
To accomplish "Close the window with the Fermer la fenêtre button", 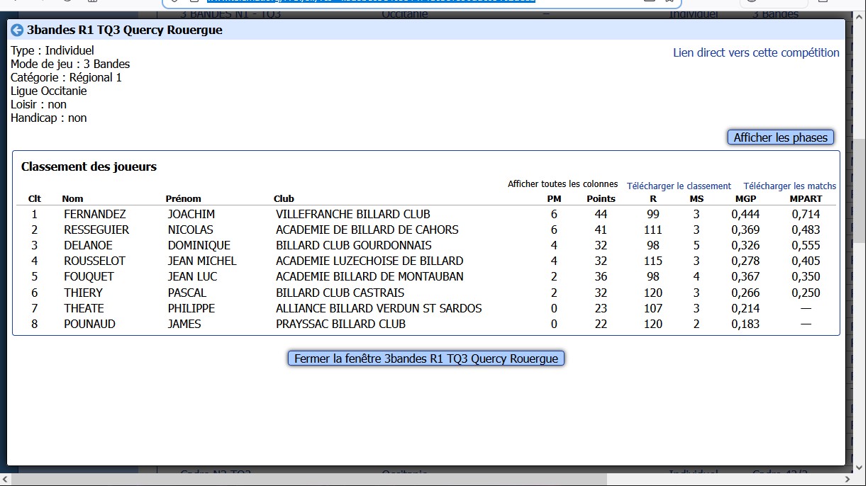I will tap(425, 358).
